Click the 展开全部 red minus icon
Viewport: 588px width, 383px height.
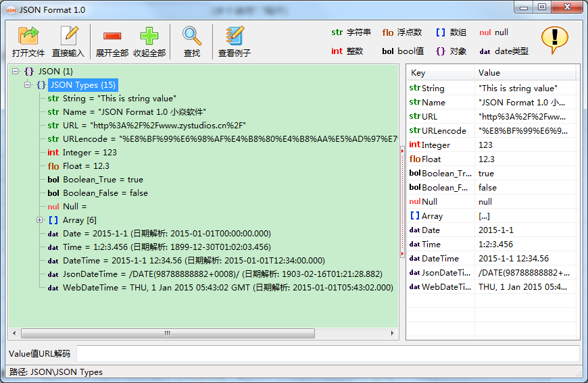point(112,36)
